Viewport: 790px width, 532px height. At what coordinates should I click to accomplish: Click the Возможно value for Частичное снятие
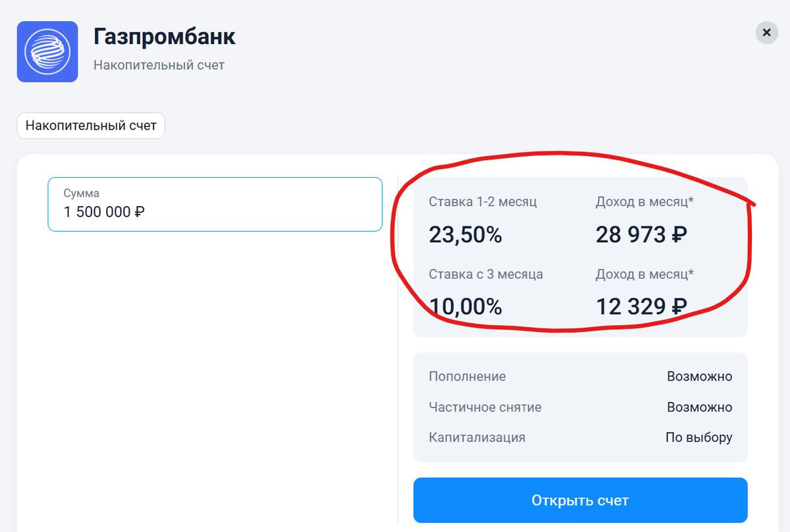pyautogui.click(x=700, y=407)
